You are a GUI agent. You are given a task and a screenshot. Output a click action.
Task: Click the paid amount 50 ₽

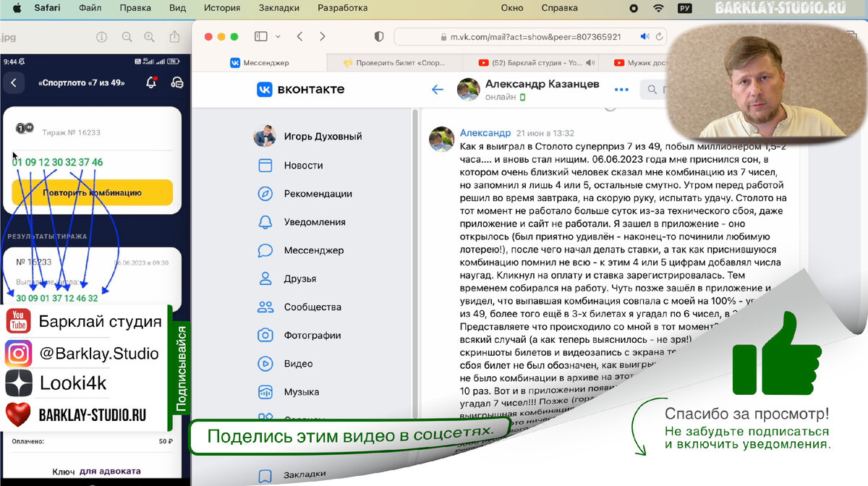[166, 441]
